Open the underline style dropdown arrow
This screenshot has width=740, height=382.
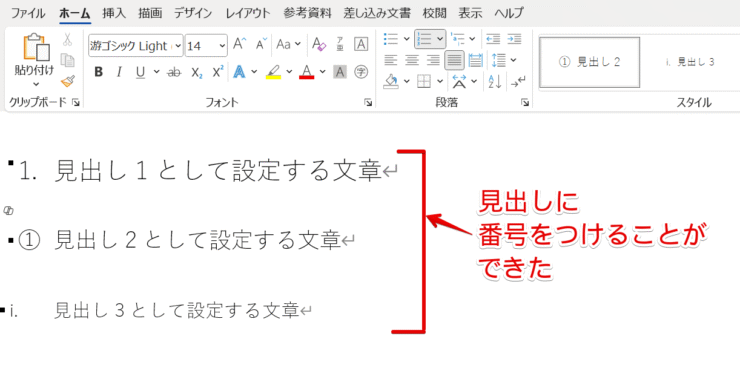pyautogui.click(x=156, y=72)
